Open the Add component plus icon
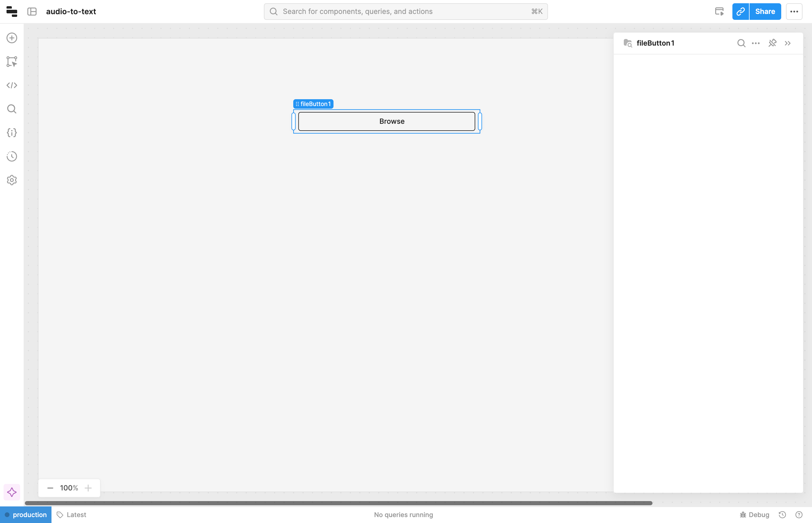This screenshot has width=812, height=523. (x=12, y=38)
